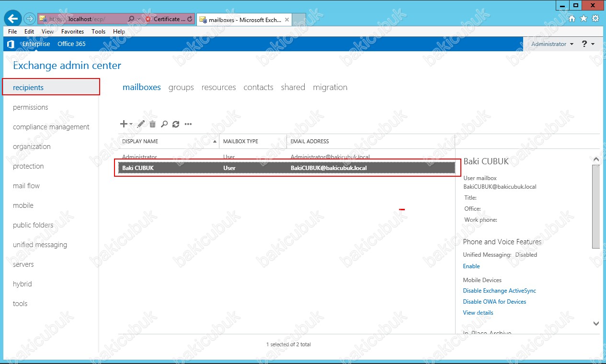Switch to the Enterprise tab
This screenshot has height=364, width=606.
point(36,44)
